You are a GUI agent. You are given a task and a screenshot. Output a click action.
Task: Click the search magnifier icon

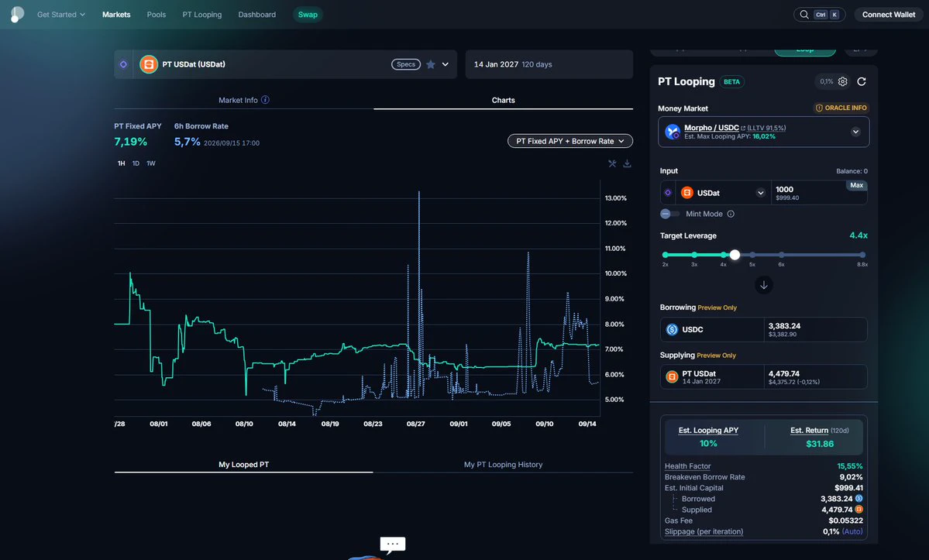pyautogui.click(x=804, y=15)
